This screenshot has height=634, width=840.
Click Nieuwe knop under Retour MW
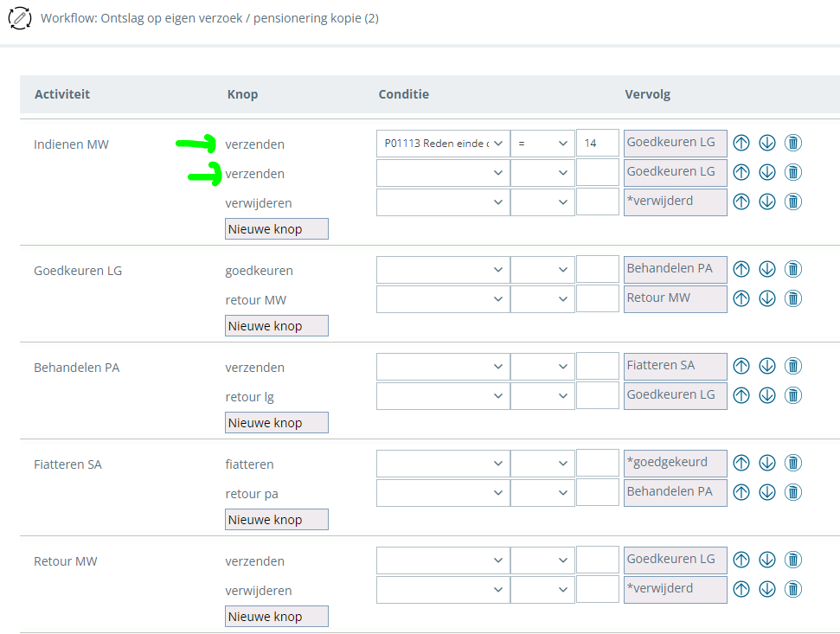pos(276,617)
